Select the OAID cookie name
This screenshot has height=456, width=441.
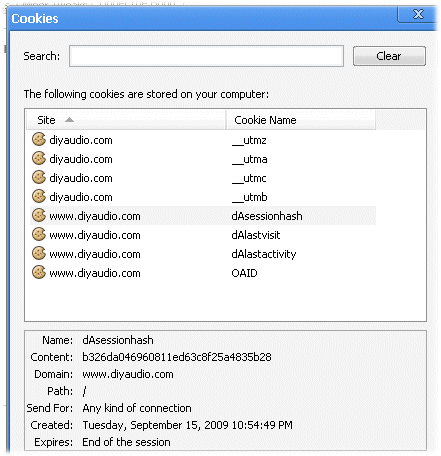click(244, 273)
